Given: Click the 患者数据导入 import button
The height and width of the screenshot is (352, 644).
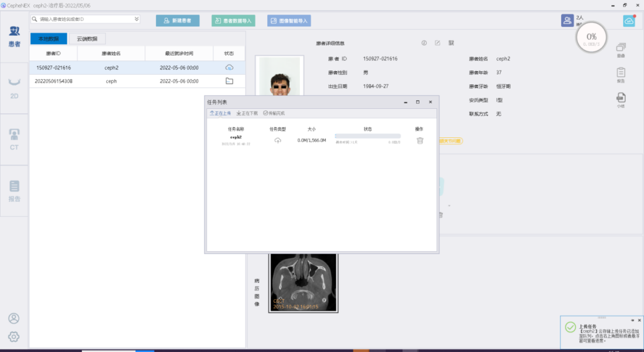Looking at the screenshot, I should point(233,21).
